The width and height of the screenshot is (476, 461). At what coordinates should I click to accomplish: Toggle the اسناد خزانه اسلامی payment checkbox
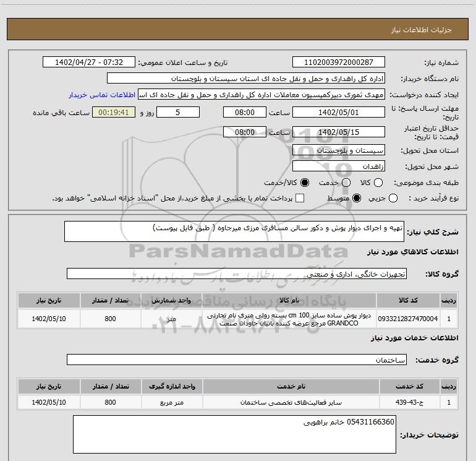click(300, 198)
